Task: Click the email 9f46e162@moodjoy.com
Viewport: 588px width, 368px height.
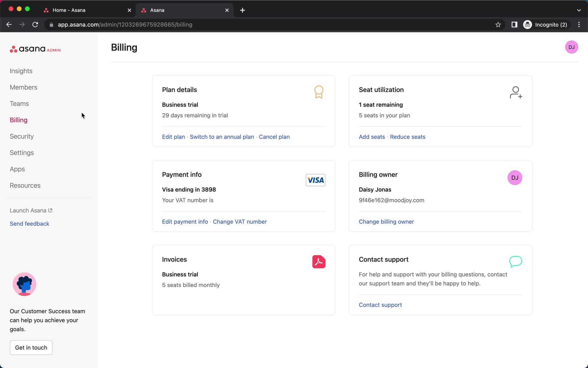Action: tap(391, 200)
